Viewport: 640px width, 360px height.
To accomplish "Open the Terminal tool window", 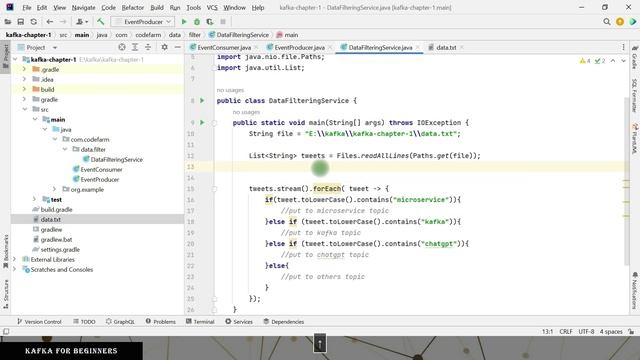I will click(x=200, y=322).
